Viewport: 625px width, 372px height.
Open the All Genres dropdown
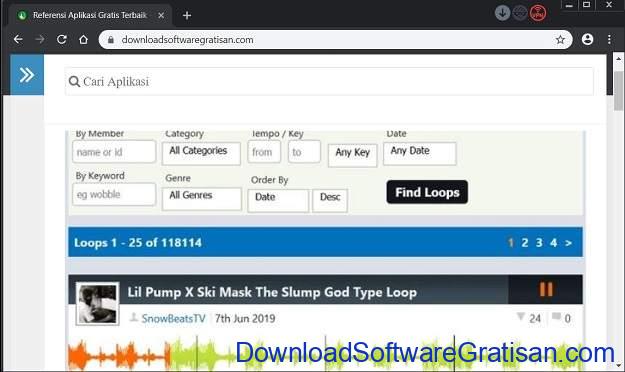click(202, 198)
